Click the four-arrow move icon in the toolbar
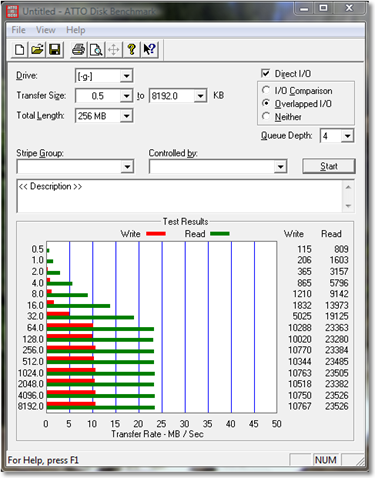The width and height of the screenshot is (375, 478). click(x=114, y=50)
